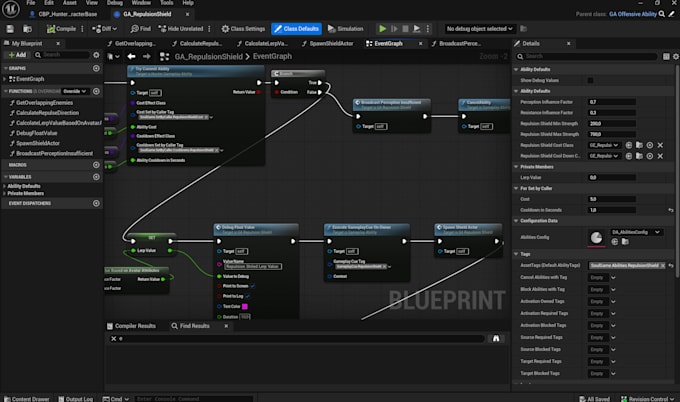Collapse the Tags section
Viewport: 680px width, 402px height.
[x=516, y=254]
